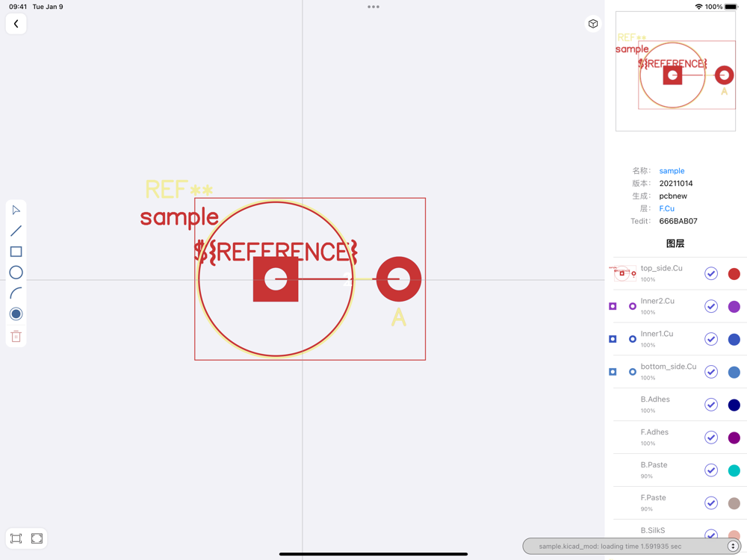Click the blue Inner1.Cu color swatch
Viewport: 747px width, 560px height.
tap(734, 340)
